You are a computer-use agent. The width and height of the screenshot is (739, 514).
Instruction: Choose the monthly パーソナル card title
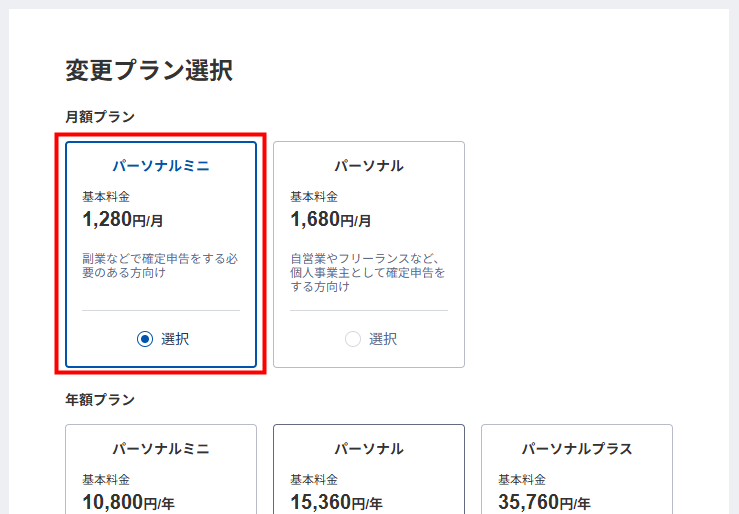369,166
